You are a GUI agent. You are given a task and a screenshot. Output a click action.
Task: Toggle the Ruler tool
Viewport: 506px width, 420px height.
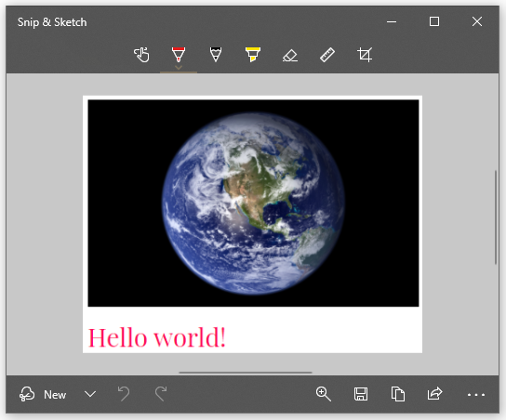tap(327, 55)
